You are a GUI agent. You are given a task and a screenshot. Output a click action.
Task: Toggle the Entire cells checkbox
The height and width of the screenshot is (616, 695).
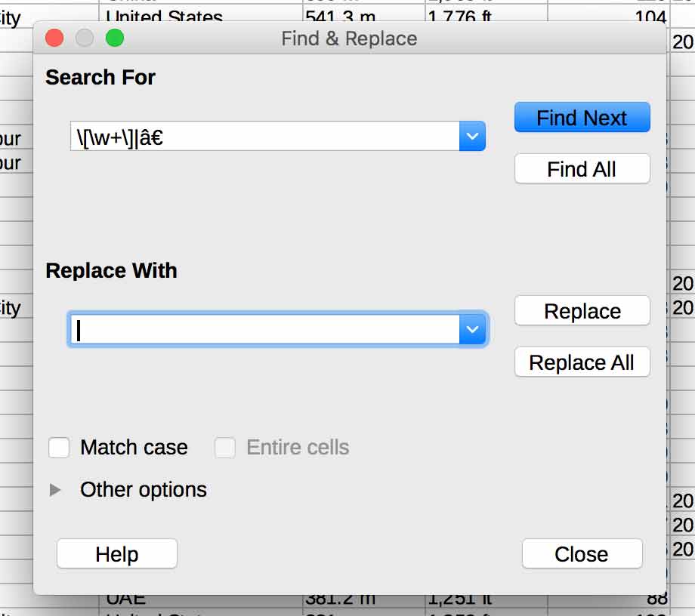(x=225, y=447)
